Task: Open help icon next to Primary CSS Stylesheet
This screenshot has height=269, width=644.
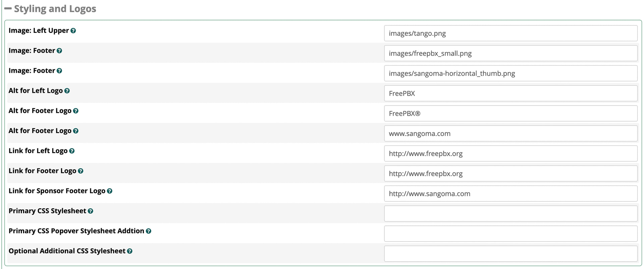Action: pos(90,211)
